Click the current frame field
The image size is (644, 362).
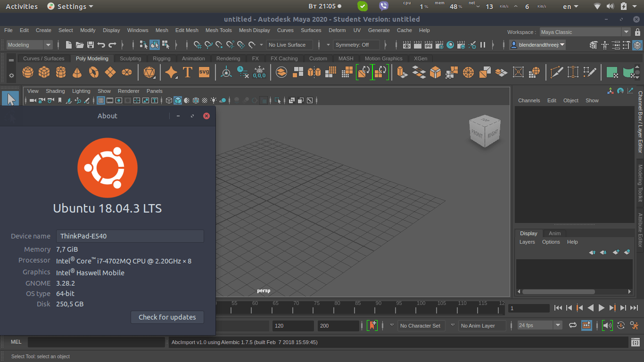[x=529, y=308]
